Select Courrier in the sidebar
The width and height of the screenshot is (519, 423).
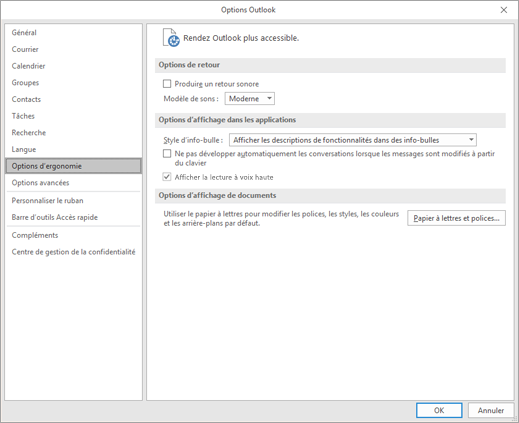click(x=73, y=49)
